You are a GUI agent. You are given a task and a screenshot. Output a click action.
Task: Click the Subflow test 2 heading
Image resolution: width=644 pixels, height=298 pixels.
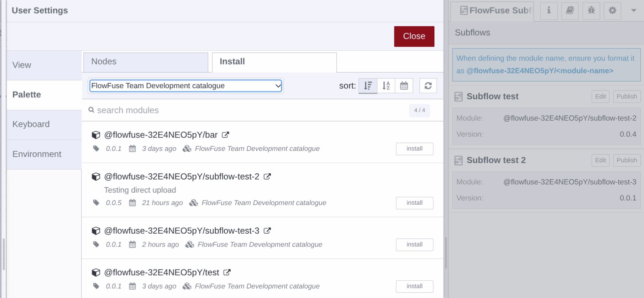pyautogui.click(x=496, y=160)
